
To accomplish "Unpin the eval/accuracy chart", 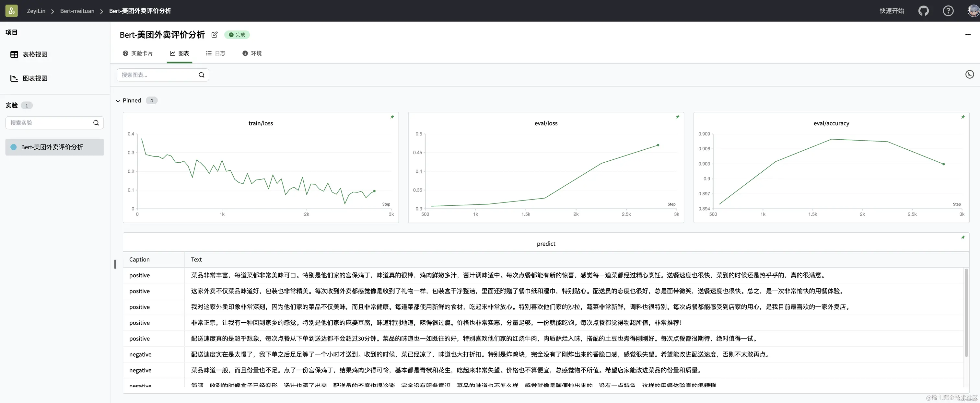I will coord(963,117).
